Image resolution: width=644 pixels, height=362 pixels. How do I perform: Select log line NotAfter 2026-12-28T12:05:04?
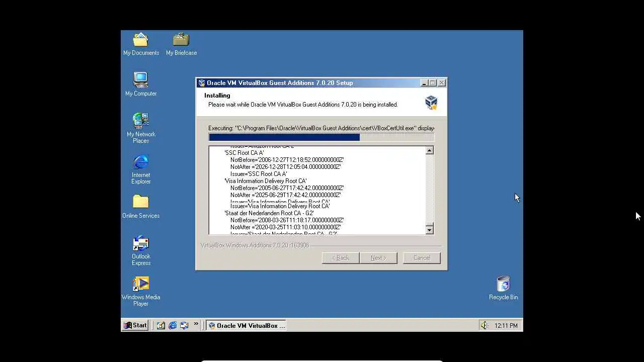pyautogui.click(x=286, y=167)
